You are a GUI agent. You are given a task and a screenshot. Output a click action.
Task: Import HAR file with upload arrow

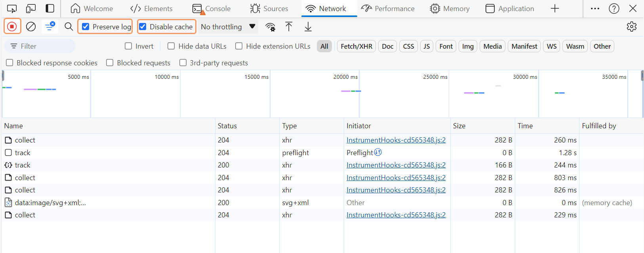[289, 27]
